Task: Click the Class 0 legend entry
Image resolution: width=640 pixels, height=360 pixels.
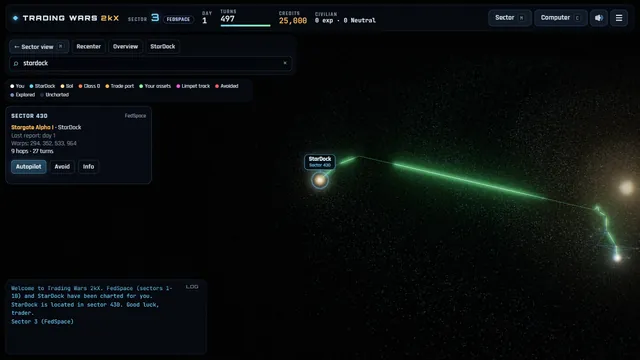Action: (89, 86)
